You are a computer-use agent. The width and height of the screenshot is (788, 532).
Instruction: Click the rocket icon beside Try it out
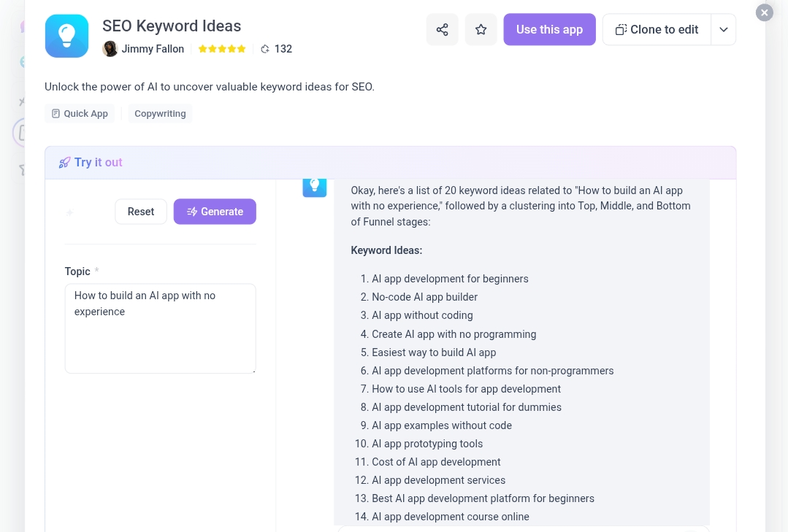[64, 163]
